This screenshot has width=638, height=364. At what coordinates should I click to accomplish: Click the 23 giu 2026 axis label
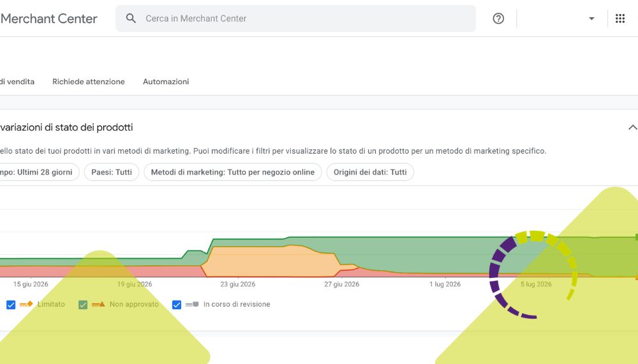[237, 284]
